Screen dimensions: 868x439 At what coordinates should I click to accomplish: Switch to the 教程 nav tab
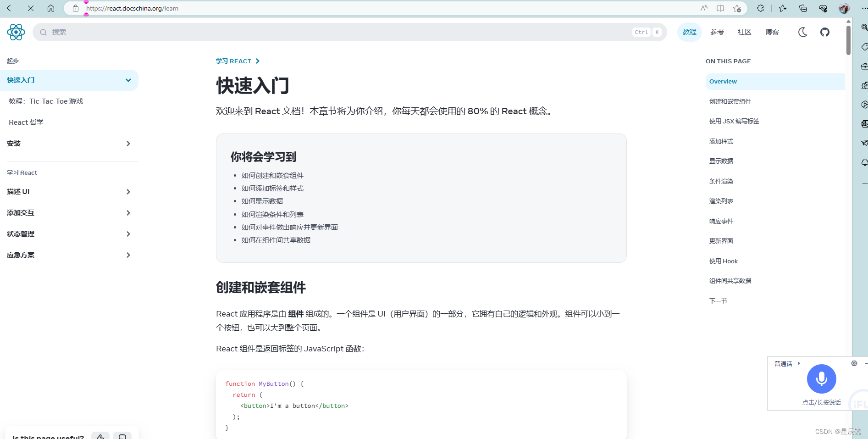tap(689, 32)
